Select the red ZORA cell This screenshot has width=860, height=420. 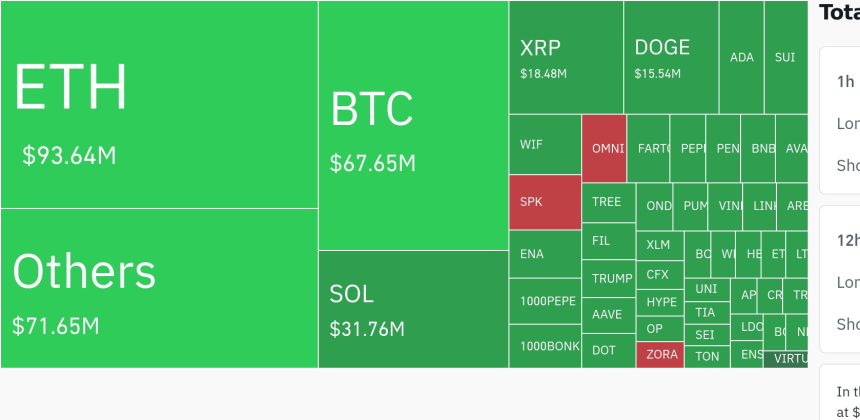coord(660,355)
